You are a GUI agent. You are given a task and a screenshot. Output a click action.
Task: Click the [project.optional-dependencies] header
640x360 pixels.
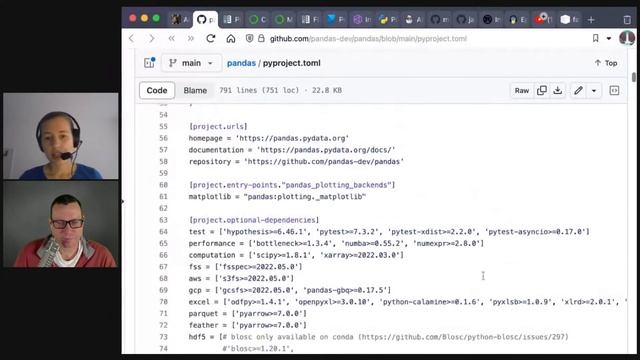(x=254, y=220)
